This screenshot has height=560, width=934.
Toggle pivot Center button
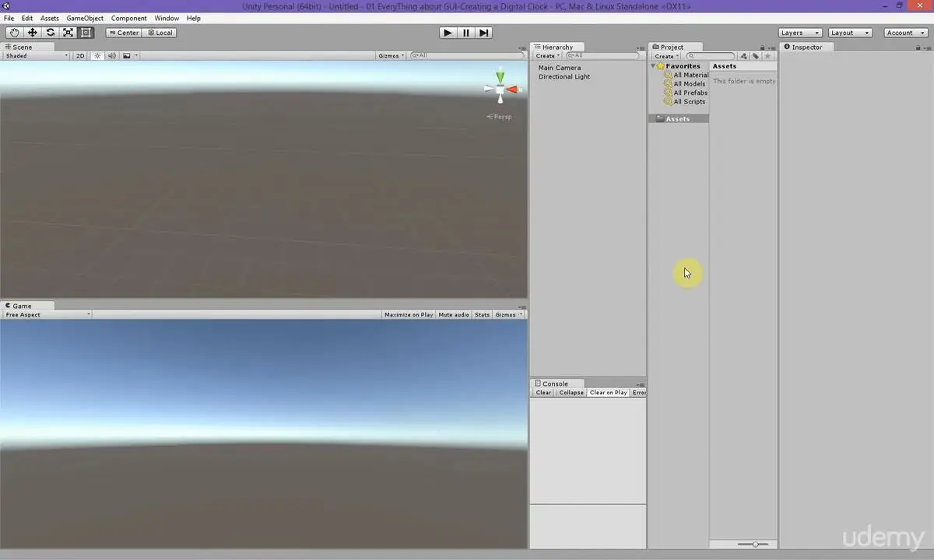pos(124,33)
